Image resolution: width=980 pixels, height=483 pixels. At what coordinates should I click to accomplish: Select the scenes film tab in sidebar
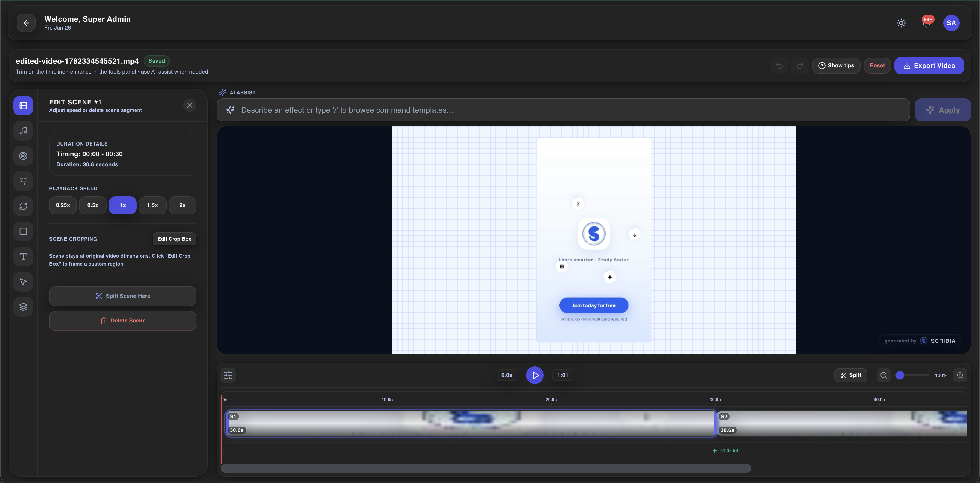point(23,105)
